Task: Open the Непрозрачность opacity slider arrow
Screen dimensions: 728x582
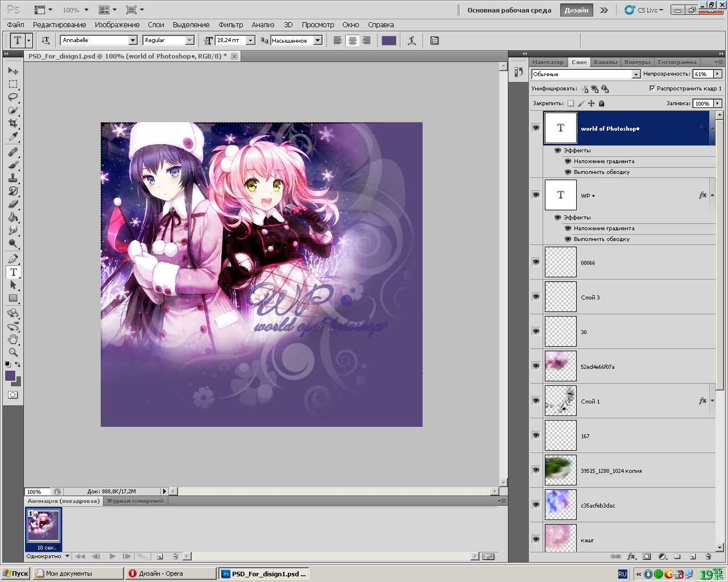Action: pyautogui.click(x=718, y=74)
